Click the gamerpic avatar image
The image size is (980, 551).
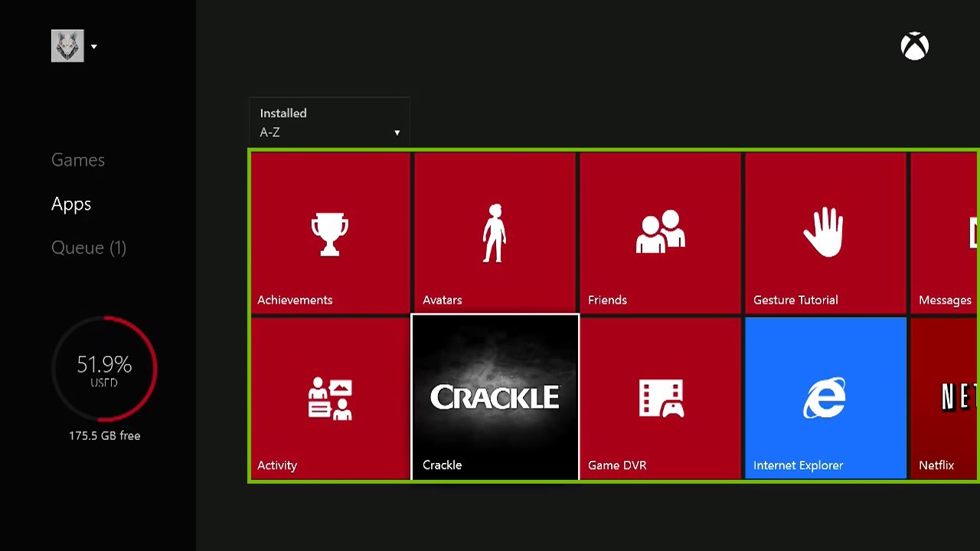tap(67, 45)
